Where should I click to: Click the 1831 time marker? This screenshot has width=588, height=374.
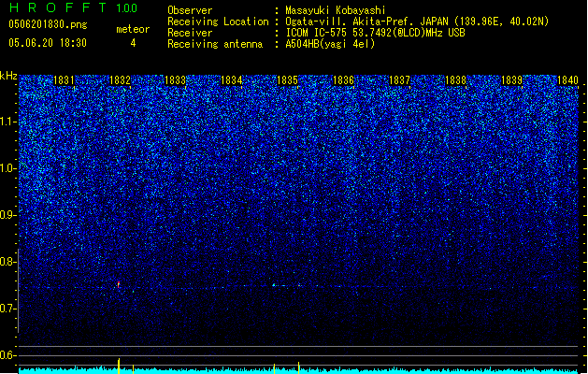pos(64,80)
